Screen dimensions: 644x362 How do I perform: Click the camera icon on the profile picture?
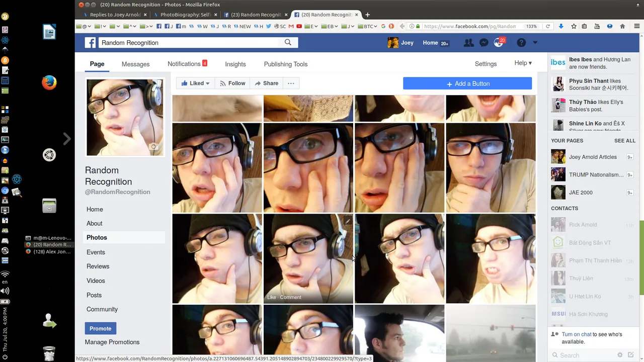coord(154,147)
